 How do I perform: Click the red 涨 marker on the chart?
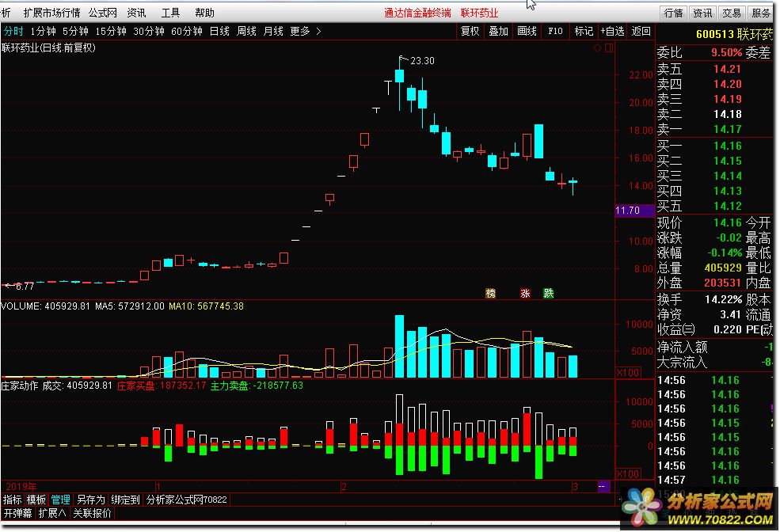pyautogui.click(x=525, y=293)
